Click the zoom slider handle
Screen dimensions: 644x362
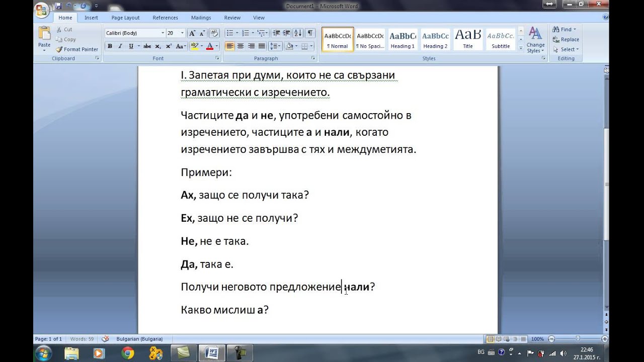578,339
